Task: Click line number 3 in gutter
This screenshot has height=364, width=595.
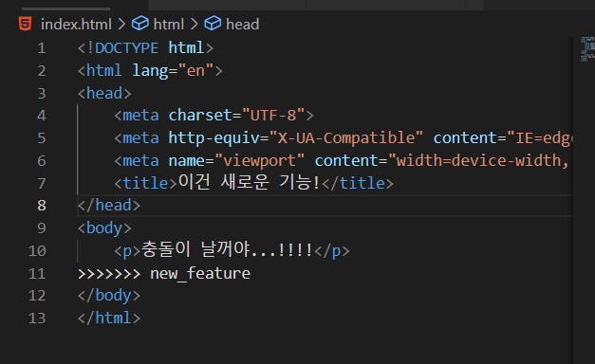Action: (42, 93)
